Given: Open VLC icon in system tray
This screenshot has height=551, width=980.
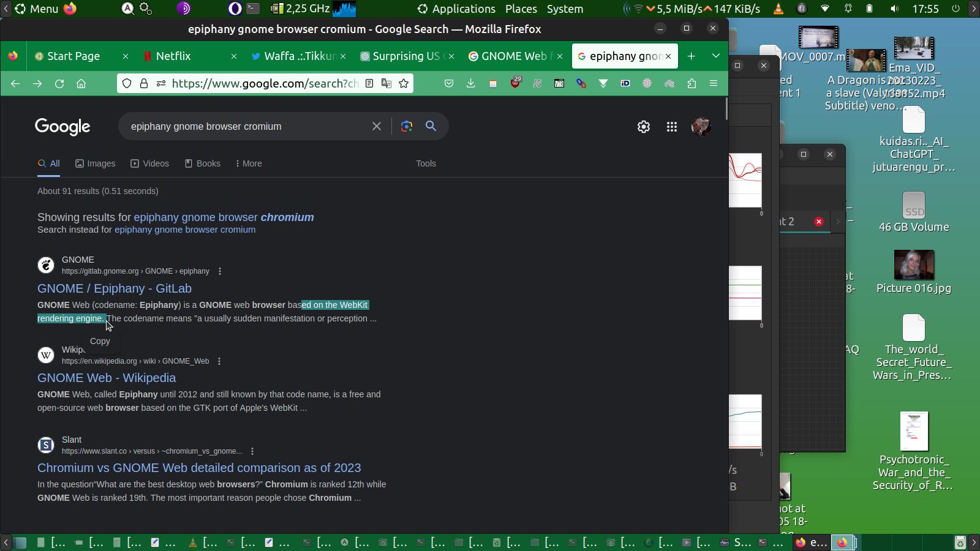Looking at the screenshot, I should point(778,9).
